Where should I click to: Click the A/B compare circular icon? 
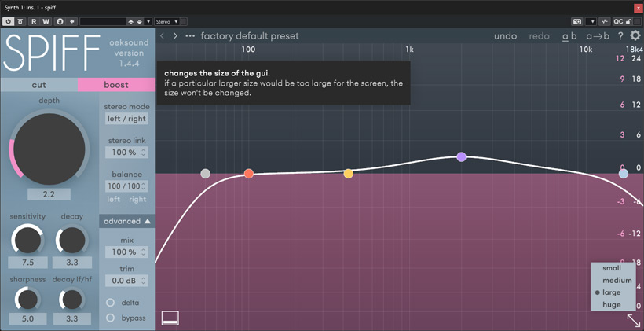60,21
